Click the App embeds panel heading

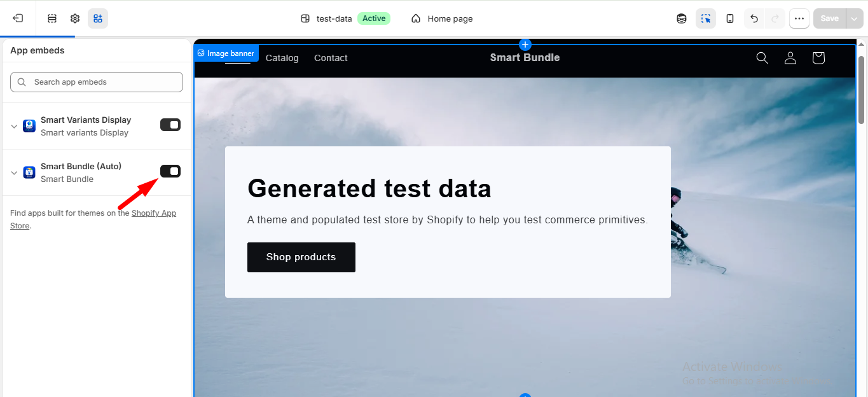tap(38, 50)
